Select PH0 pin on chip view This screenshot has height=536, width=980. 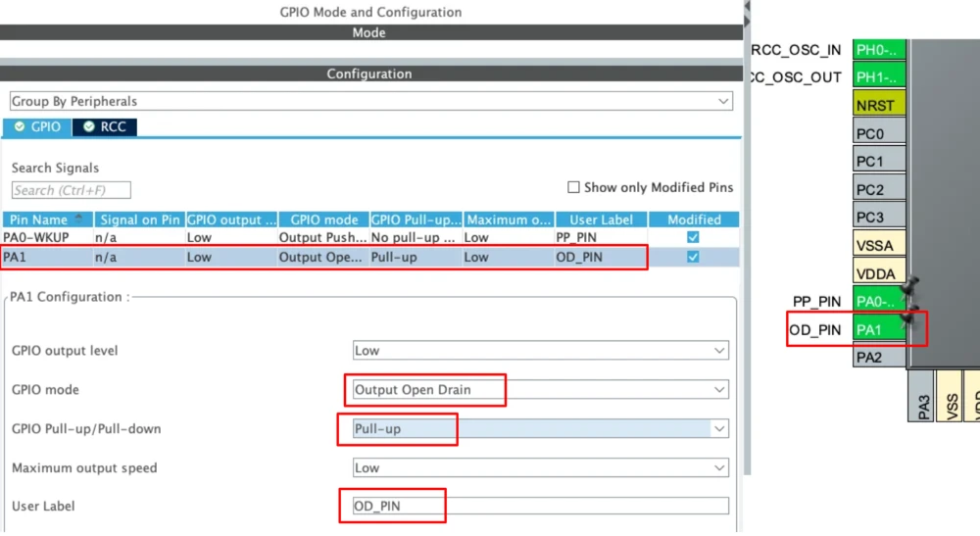[x=879, y=49]
